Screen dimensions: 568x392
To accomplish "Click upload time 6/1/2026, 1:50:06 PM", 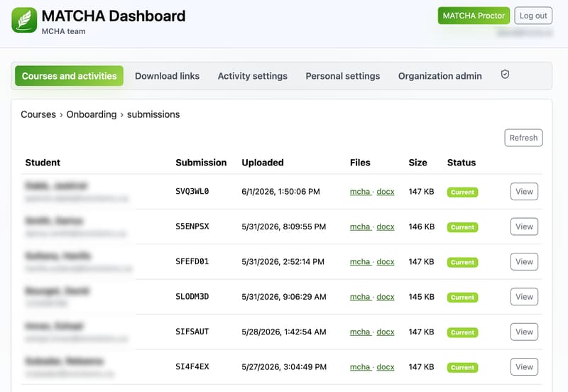I will [x=280, y=192].
